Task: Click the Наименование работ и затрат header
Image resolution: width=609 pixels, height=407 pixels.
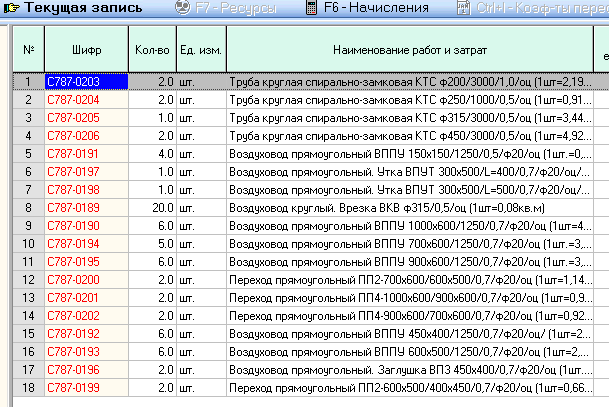Action: point(410,49)
